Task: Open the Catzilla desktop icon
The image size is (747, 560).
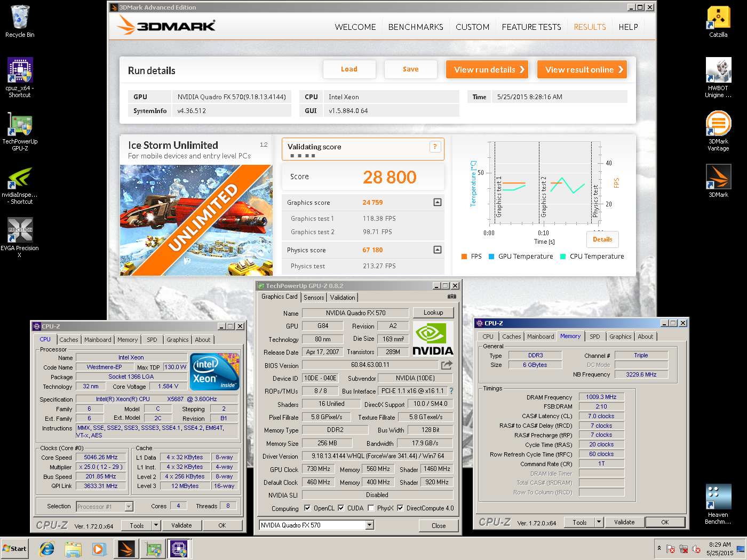Action: [x=718, y=21]
